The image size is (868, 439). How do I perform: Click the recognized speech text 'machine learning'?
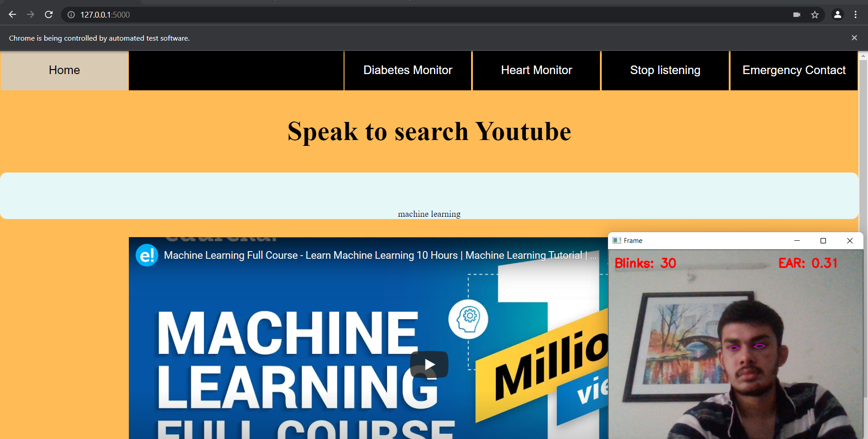[429, 214]
